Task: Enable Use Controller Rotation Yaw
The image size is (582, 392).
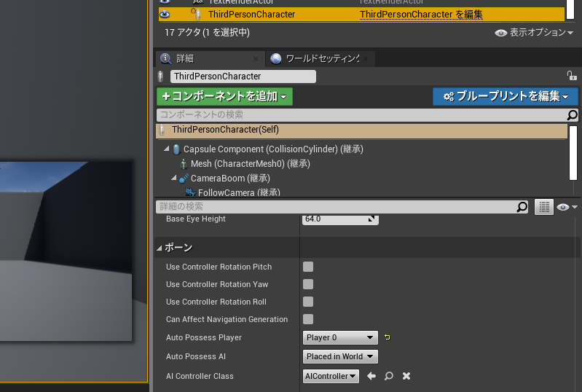Action: 308,284
